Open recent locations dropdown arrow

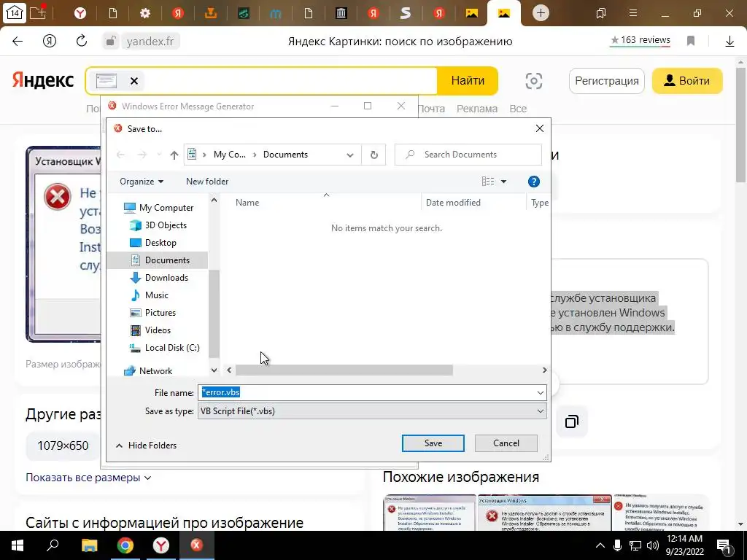[x=159, y=155]
